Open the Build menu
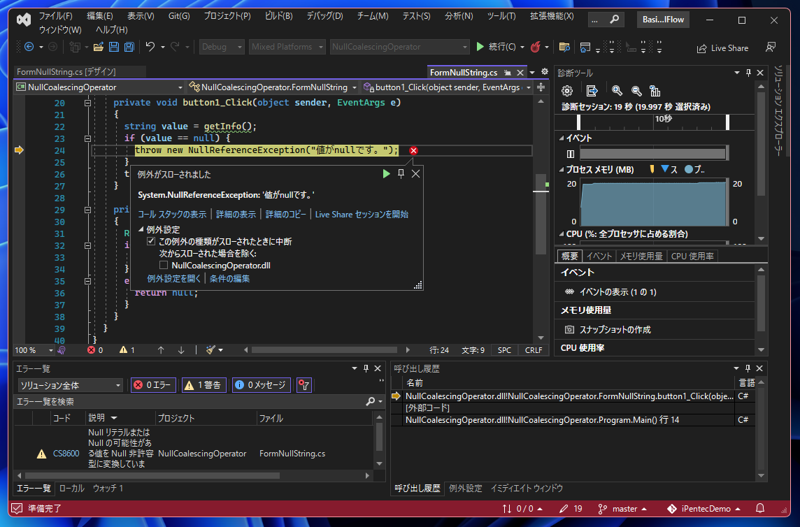 [x=279, y=16]
